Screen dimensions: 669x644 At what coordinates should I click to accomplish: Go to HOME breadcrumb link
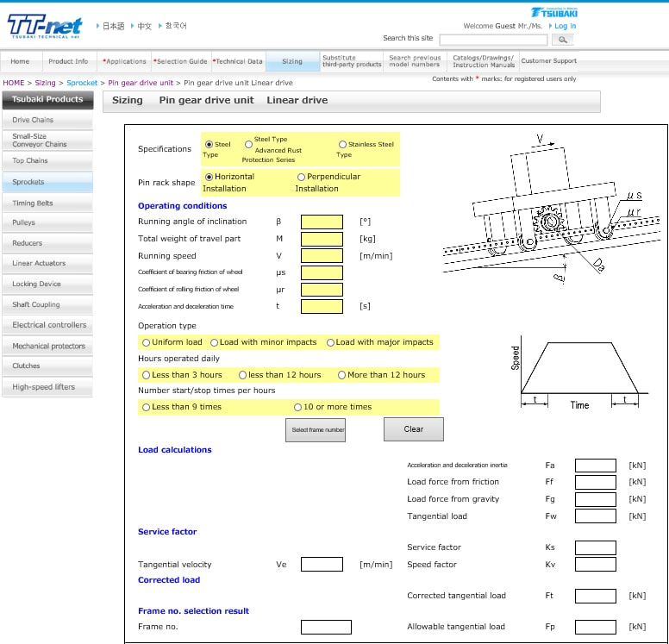[14, 83]
